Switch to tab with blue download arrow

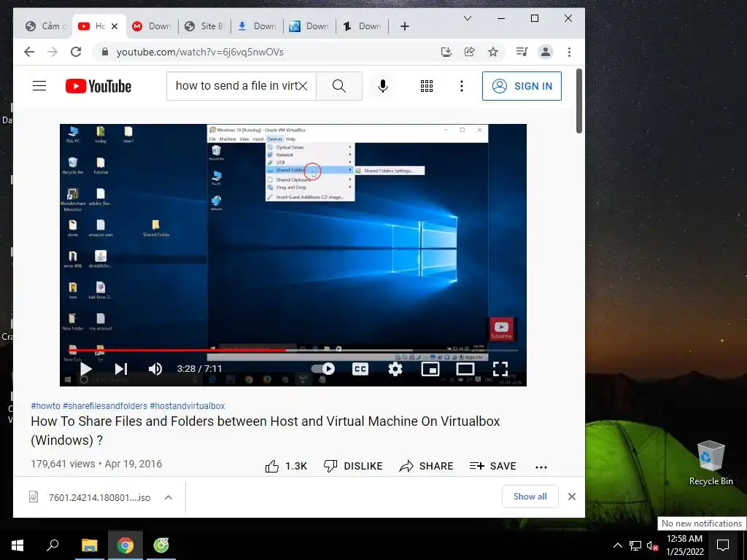click(x=258, y=26)
